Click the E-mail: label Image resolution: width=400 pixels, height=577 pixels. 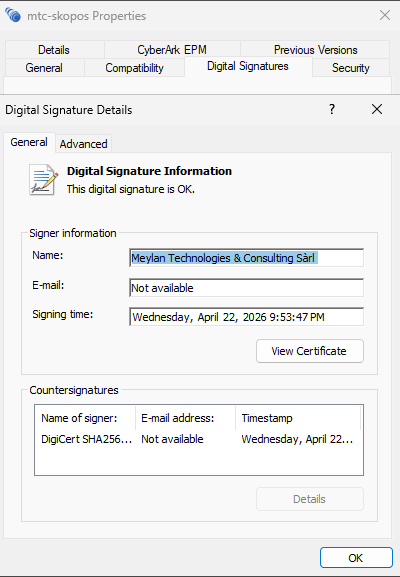pyautogui.click(x=48, y=285)
